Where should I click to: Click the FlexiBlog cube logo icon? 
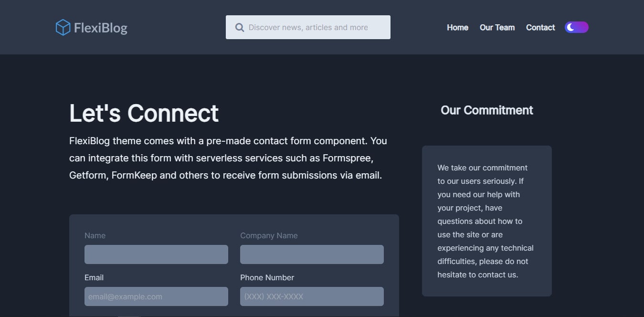[x=63, y=27]
